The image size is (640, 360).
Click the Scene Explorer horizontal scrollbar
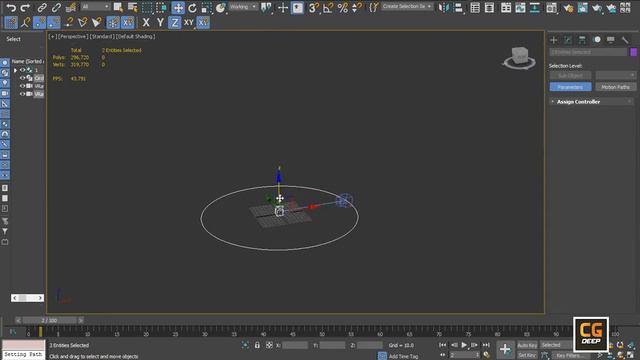pos(27,298)
